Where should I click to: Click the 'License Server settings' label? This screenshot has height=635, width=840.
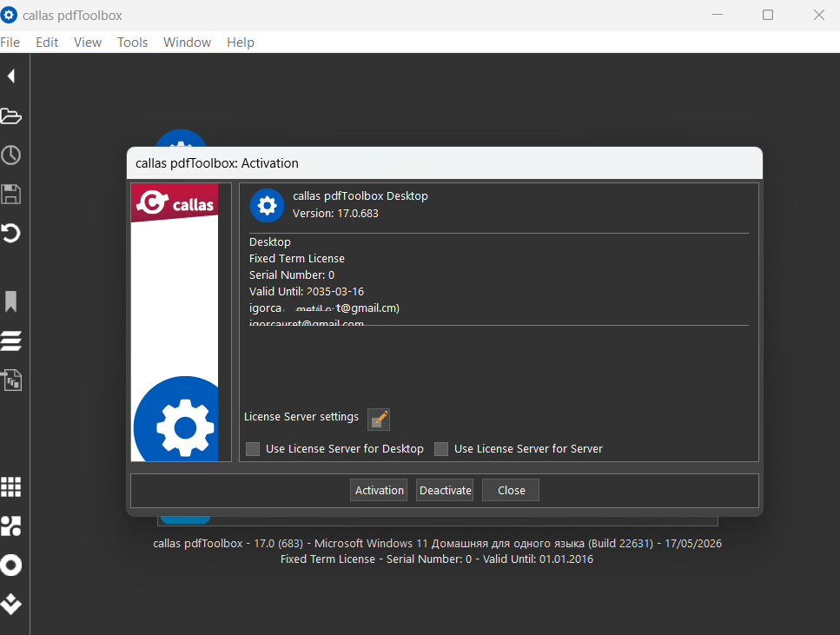tap(301, 416)
